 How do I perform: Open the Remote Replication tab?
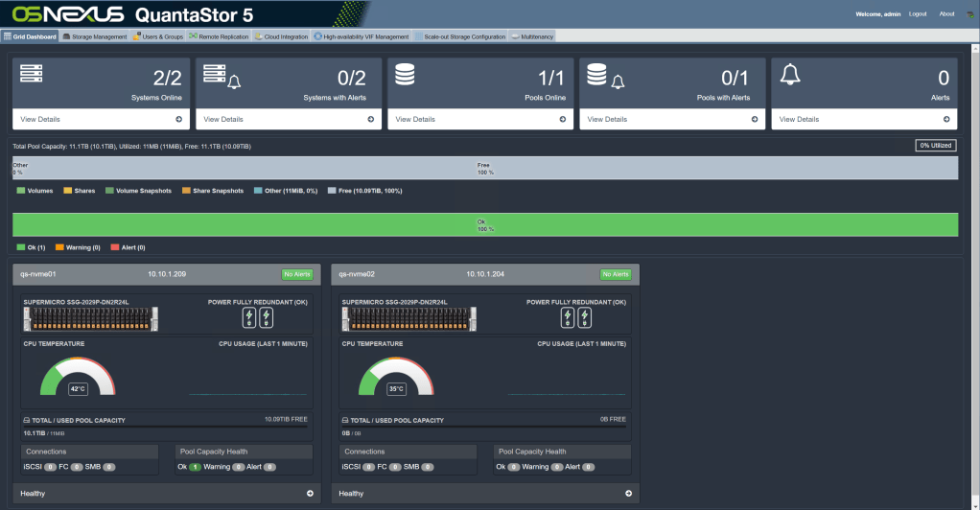[220, 36]
